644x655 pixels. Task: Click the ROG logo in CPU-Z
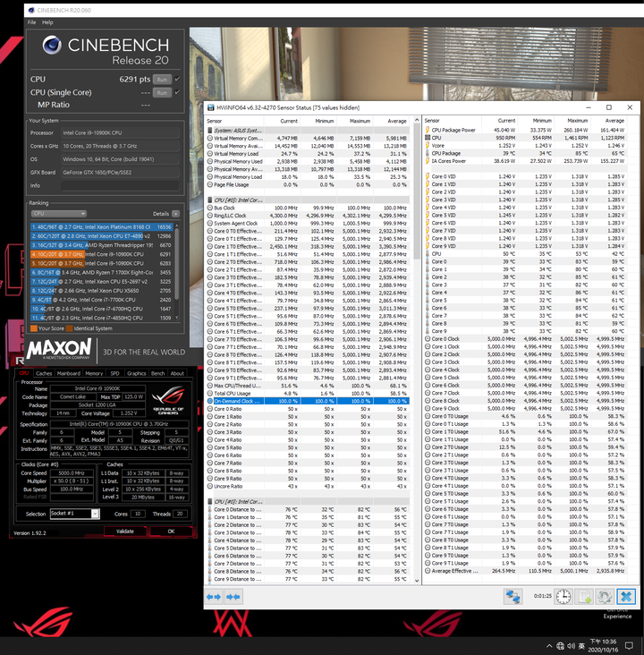point(168,399)
